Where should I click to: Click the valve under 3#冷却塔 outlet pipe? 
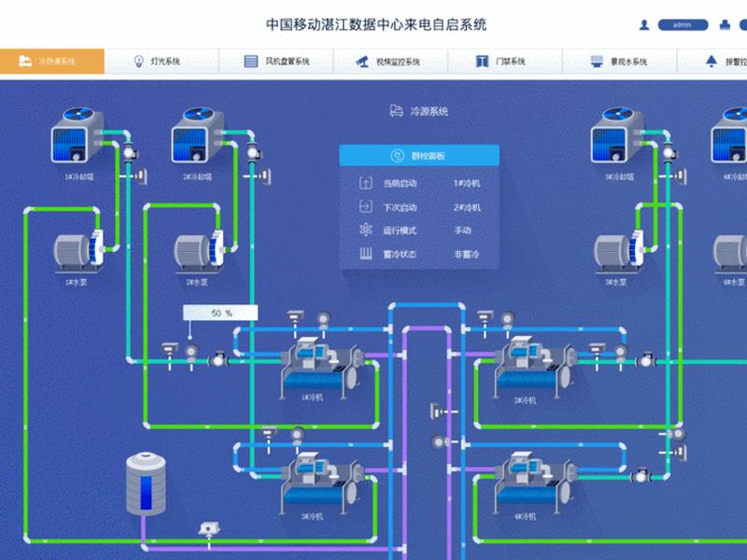pyautogui.click(x=669, y=153)
